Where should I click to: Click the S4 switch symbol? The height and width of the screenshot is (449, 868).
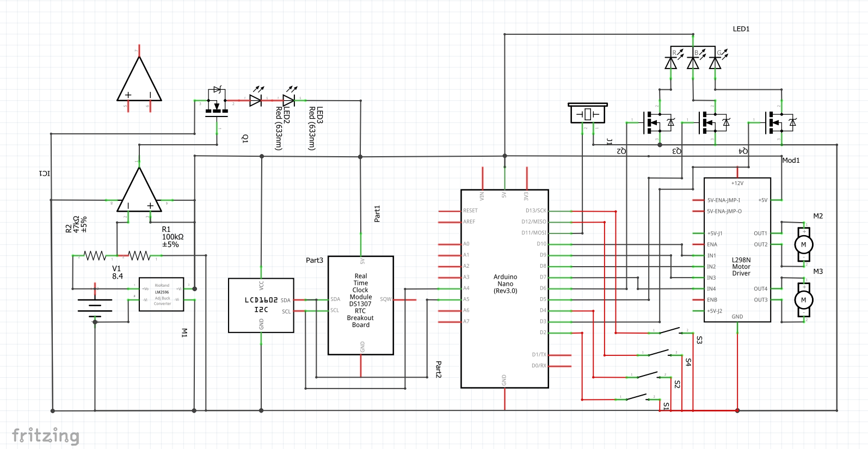(x=660, y=353)
